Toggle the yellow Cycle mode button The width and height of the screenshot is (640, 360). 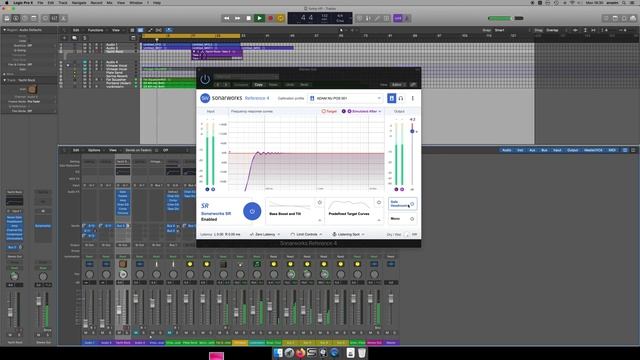pyautogui.click(x=280, y=18)
